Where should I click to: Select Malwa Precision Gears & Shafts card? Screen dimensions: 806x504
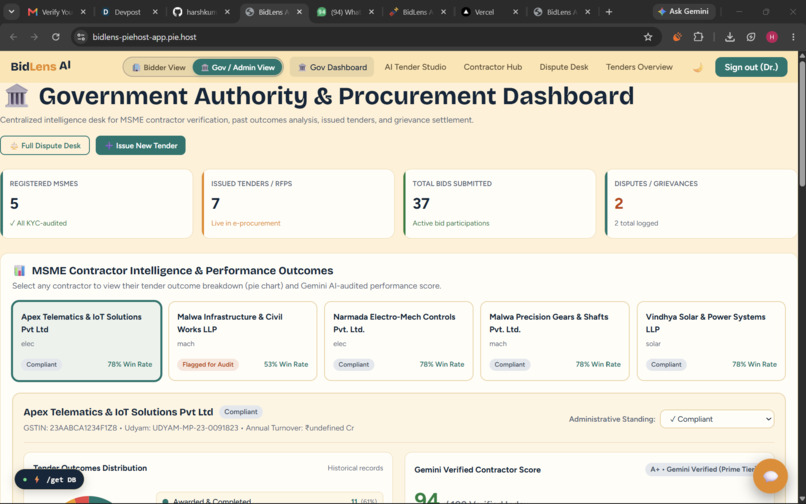[555, 341]
